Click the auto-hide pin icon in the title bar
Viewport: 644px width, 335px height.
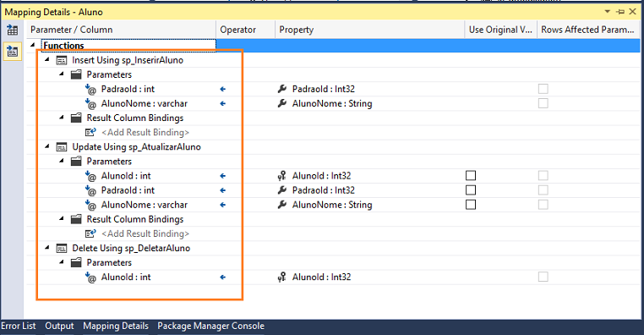(621, 12)
